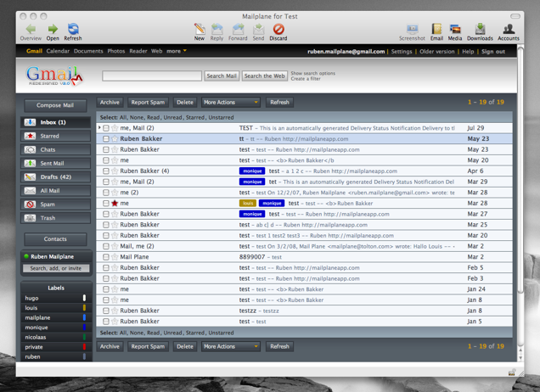Switch to Reader in the Google bar
The height and width of the screenshot is (392, 540).
coord(138,51)
